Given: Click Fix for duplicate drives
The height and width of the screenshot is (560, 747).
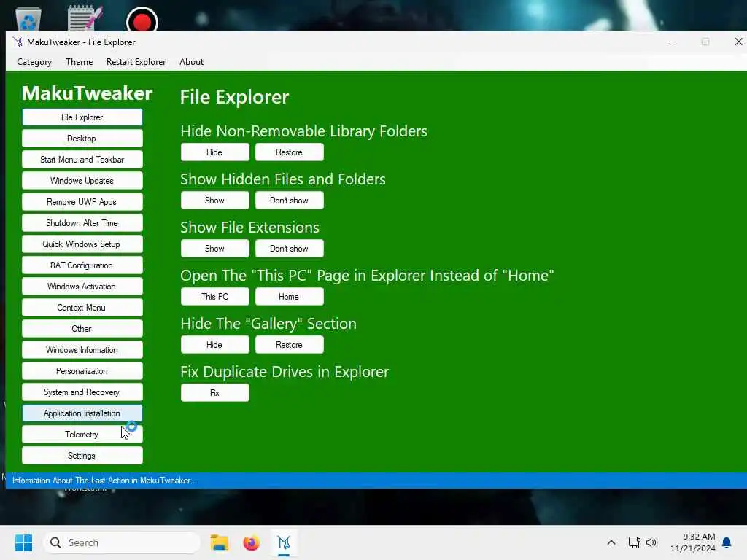Looking at the screenshot, I should [x=215, y=393].
